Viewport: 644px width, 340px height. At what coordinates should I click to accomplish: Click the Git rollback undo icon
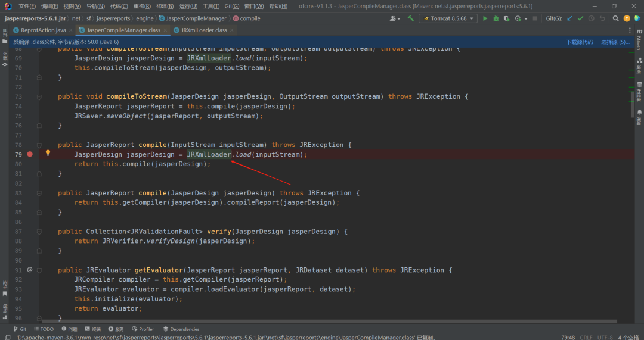(602, 18)
